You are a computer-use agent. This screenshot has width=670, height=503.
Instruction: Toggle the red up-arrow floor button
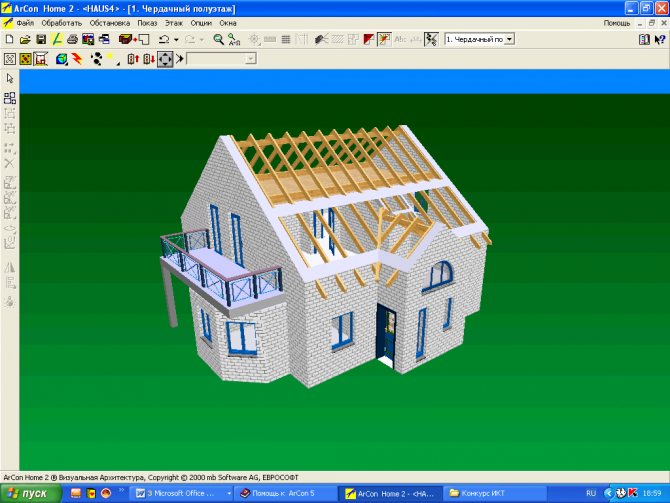133,59
